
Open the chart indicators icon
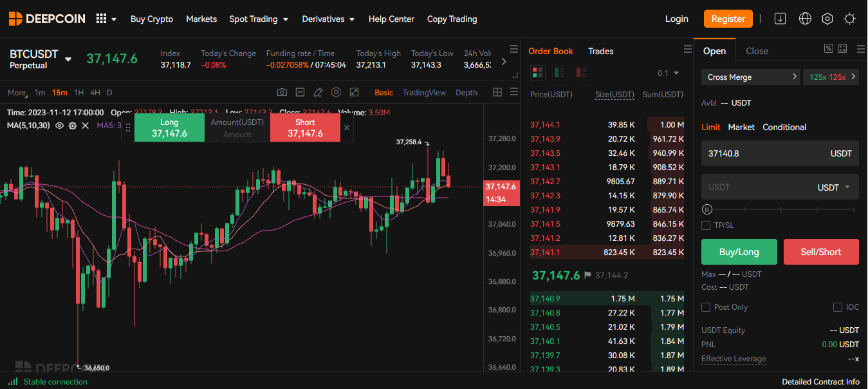point(300,92)
